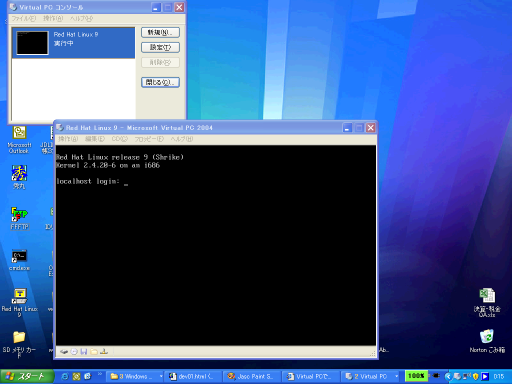The height and width of the screenshot is (384, 512).
Task: Click the taskbar clock
Action: [x=499, y=376]
